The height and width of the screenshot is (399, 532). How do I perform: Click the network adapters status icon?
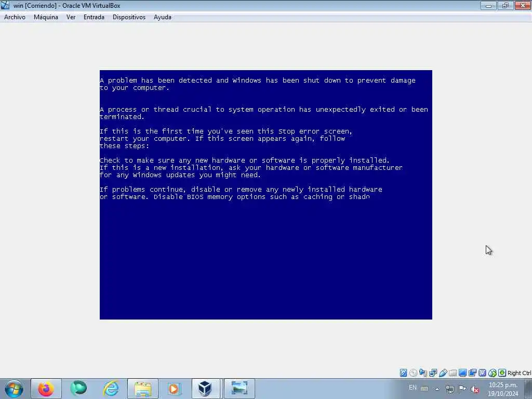coord(433,373)
